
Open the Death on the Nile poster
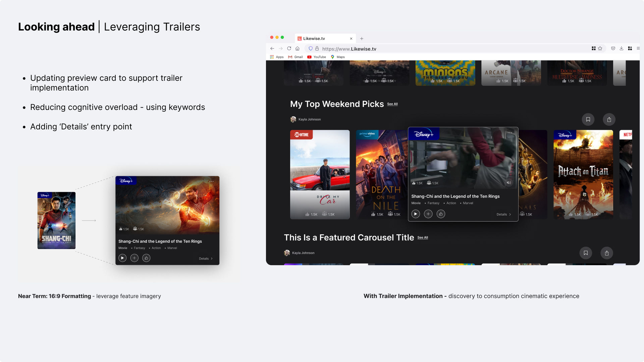(x=382, y=175)
